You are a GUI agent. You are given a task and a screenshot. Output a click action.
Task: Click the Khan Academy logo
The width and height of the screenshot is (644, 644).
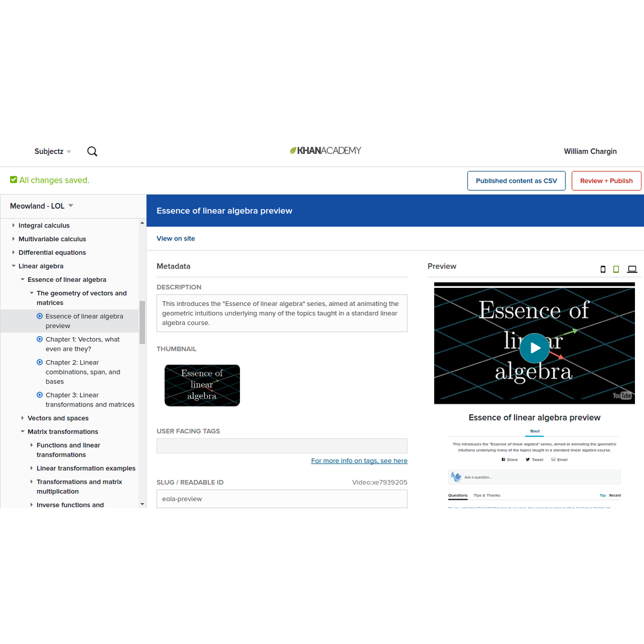point(326,150)
